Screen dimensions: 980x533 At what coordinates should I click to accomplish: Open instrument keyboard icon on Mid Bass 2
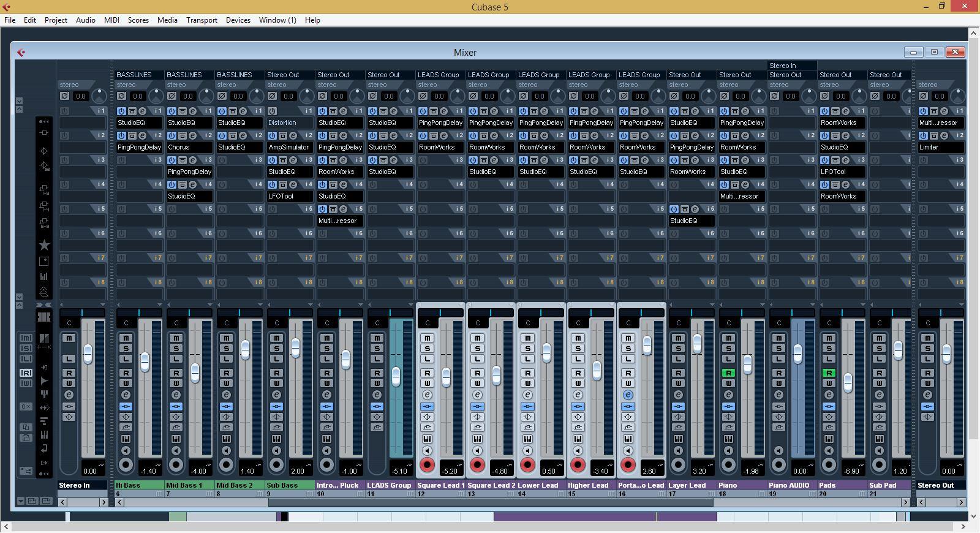pyautogui.click(x=226, y=439)
